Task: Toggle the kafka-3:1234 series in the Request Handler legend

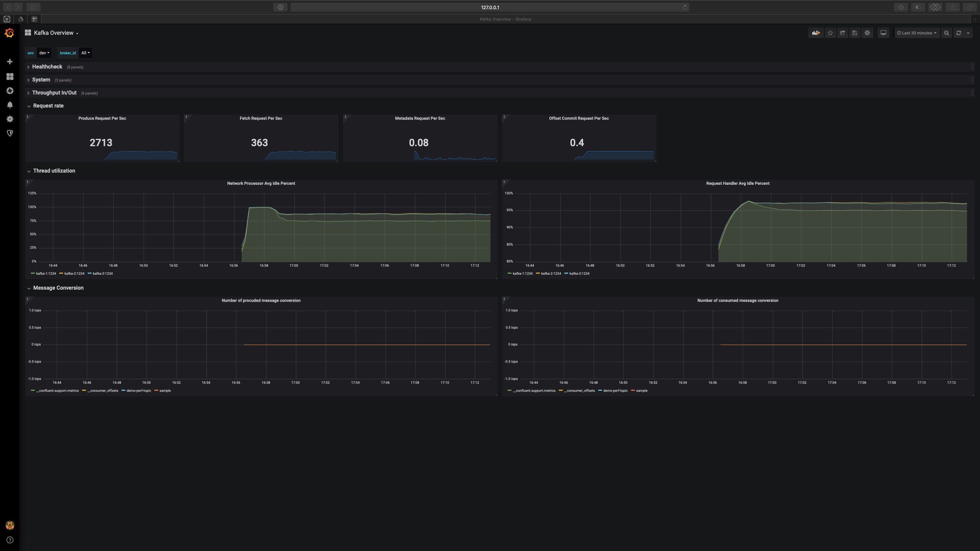Action: [579, 274]
